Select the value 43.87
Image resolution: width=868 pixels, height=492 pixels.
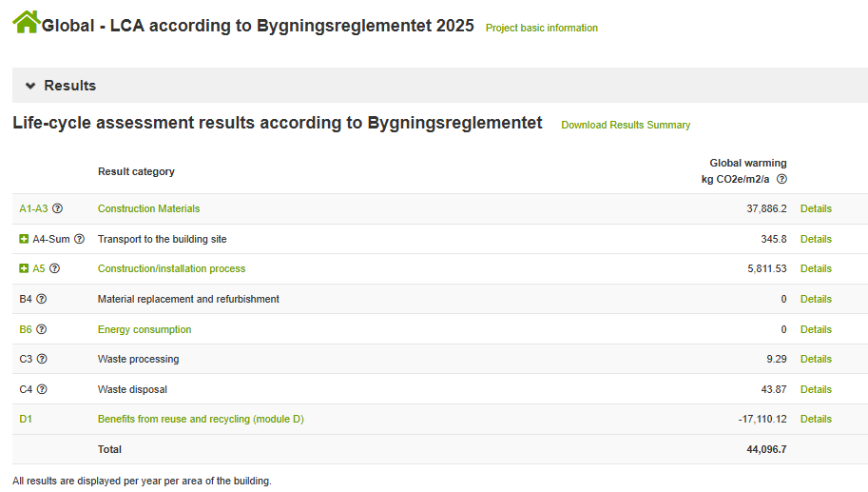tap(773, 389)
